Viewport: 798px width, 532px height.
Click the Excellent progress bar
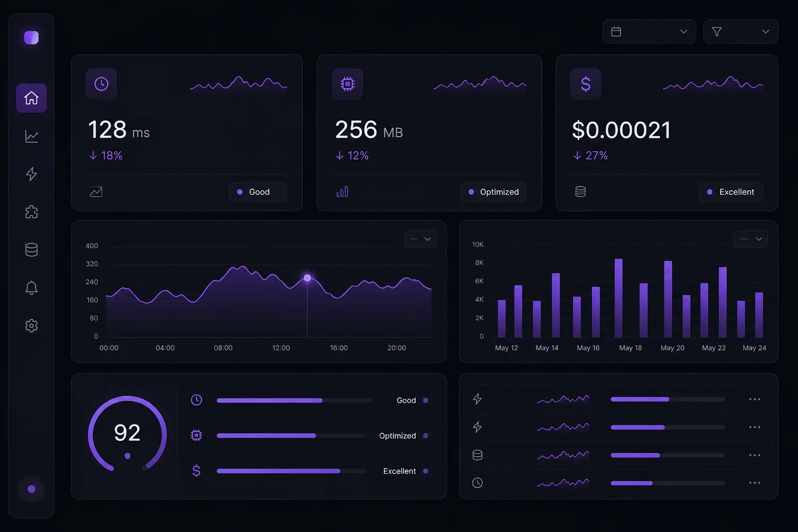point(291,471)
